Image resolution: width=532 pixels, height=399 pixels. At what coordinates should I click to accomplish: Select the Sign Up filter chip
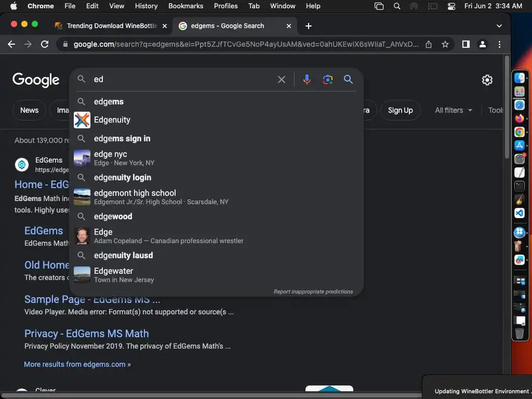tap(401, 110)
